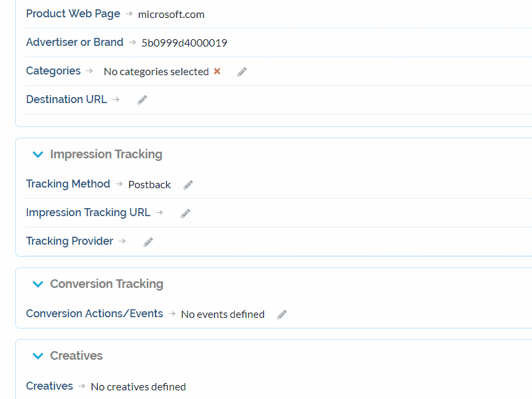This screenshot has width=532, height=399.
Task: Click the Impression Tracking section heading
Action: [106, 154]
